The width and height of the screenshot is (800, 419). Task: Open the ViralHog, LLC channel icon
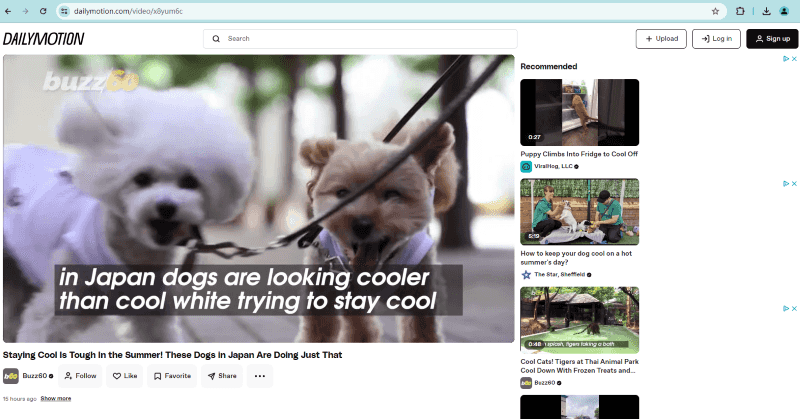pyautogui.click(x=526, y=166)
